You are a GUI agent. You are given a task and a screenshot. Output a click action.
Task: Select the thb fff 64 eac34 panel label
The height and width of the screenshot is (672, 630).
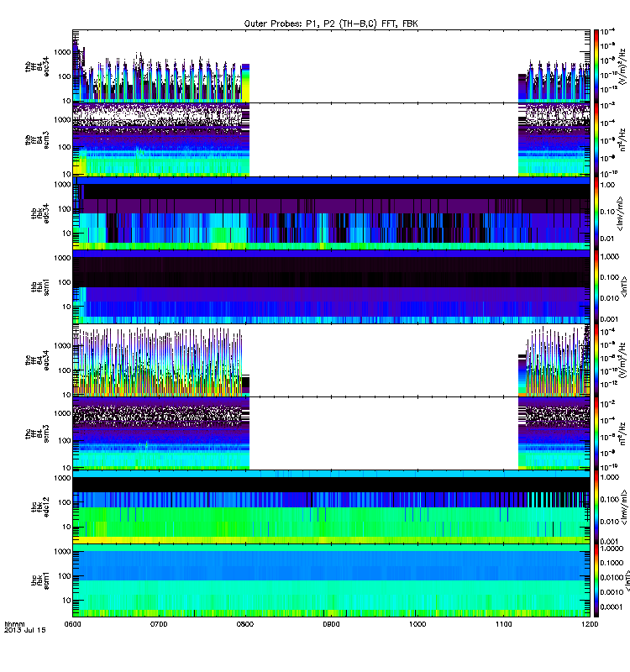(x=37, y=66)
